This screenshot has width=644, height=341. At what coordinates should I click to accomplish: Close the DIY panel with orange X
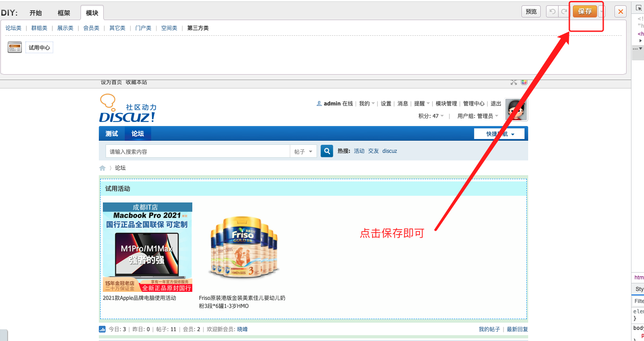(620, 12)
